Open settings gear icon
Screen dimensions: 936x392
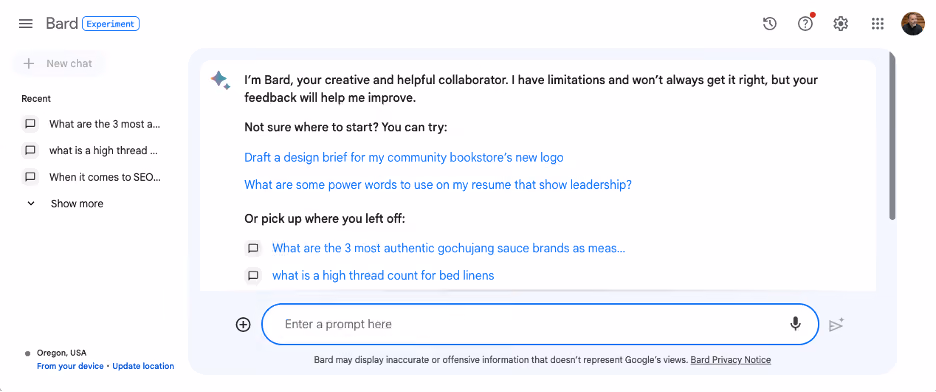[x=841, y=24]
